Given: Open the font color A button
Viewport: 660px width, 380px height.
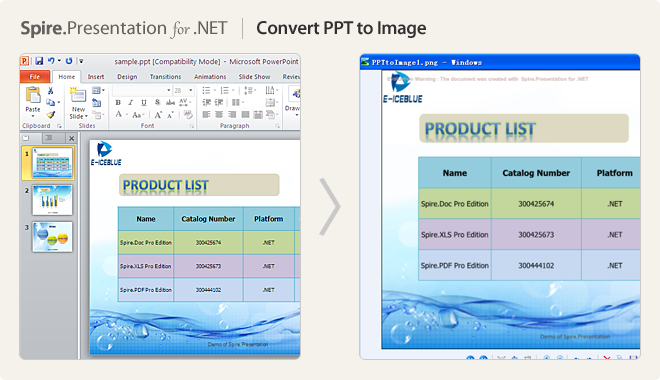Looking at the screenshot, I should pyautogui.click(x=119, y=114).
